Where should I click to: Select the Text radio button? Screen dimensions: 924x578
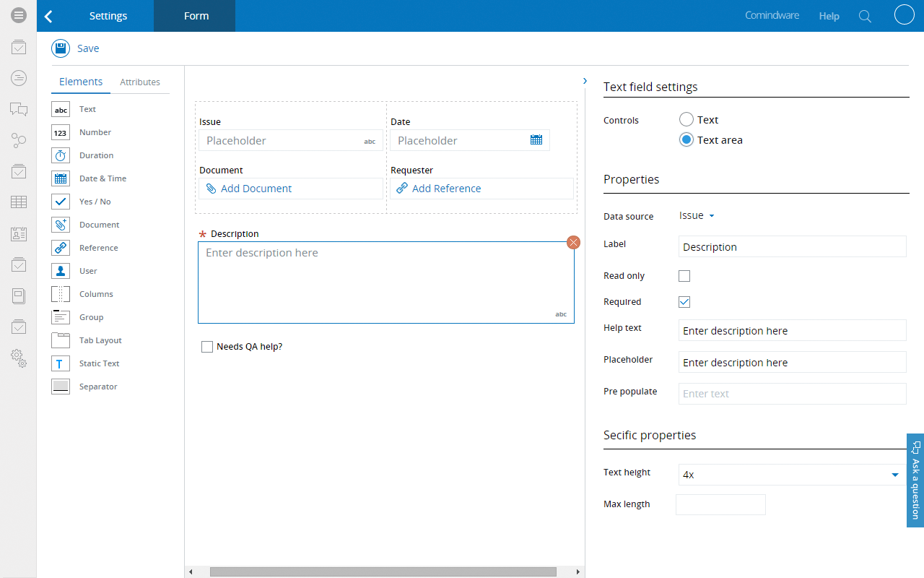click(x=687, y=120)
